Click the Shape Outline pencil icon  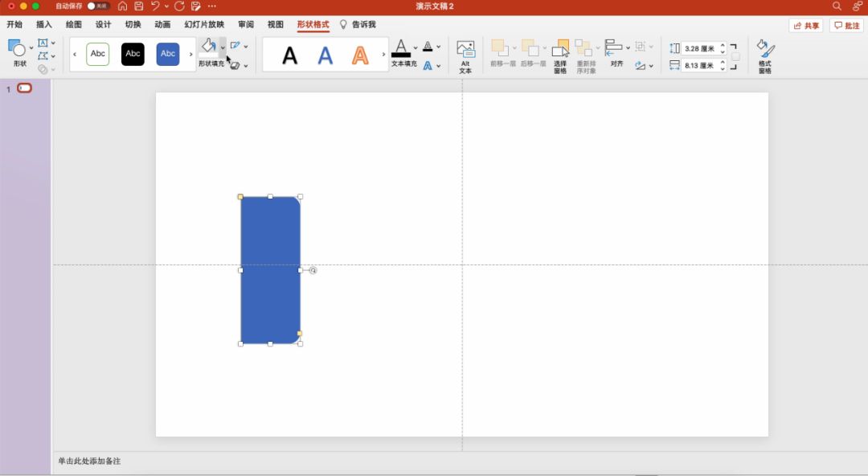[235, 46]
